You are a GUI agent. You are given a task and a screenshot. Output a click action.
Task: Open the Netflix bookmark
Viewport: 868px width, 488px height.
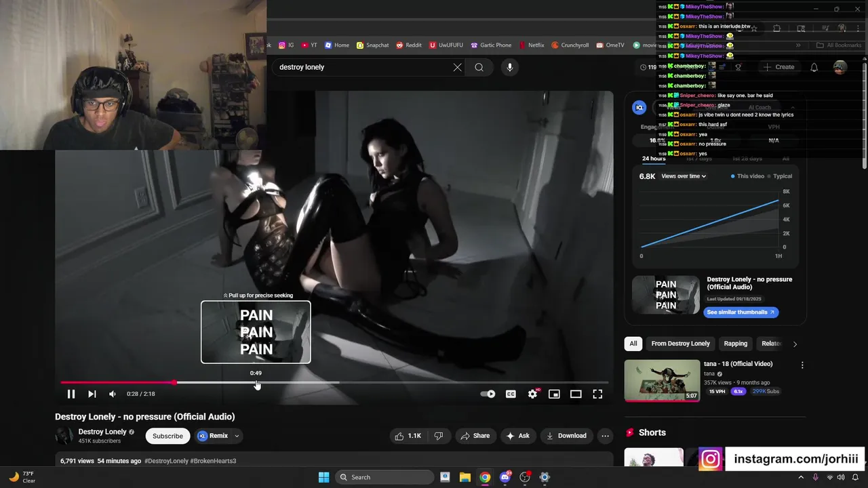(531, 45)
